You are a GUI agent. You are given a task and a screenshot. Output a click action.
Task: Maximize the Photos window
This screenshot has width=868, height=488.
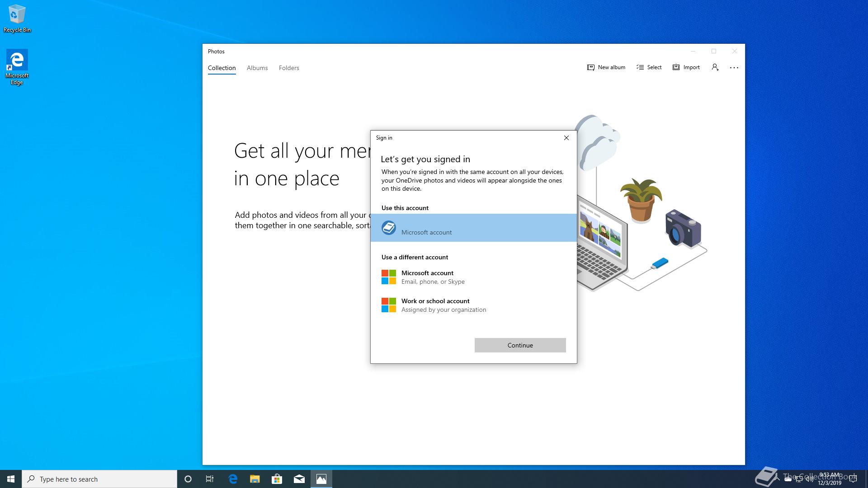(x=714, y=51)
